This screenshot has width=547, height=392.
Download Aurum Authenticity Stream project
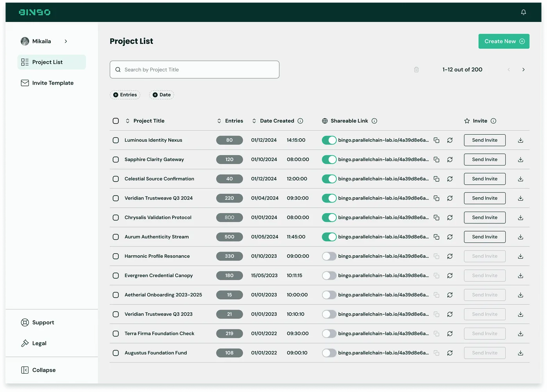(520, 237)
